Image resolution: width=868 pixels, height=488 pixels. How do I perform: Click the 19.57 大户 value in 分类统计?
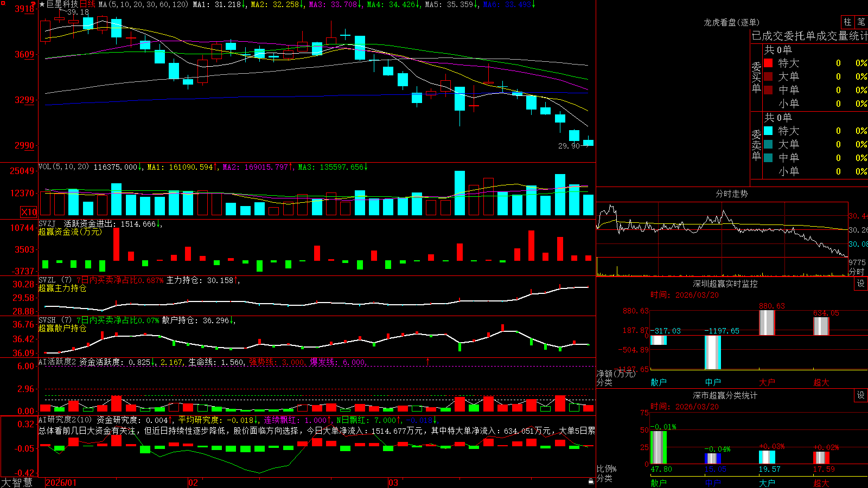point(769,469)
